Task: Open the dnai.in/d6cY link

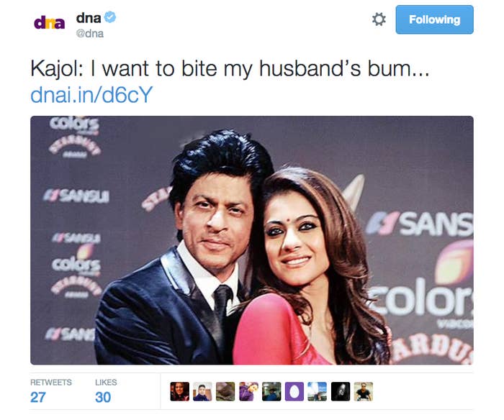Action: 91,95
